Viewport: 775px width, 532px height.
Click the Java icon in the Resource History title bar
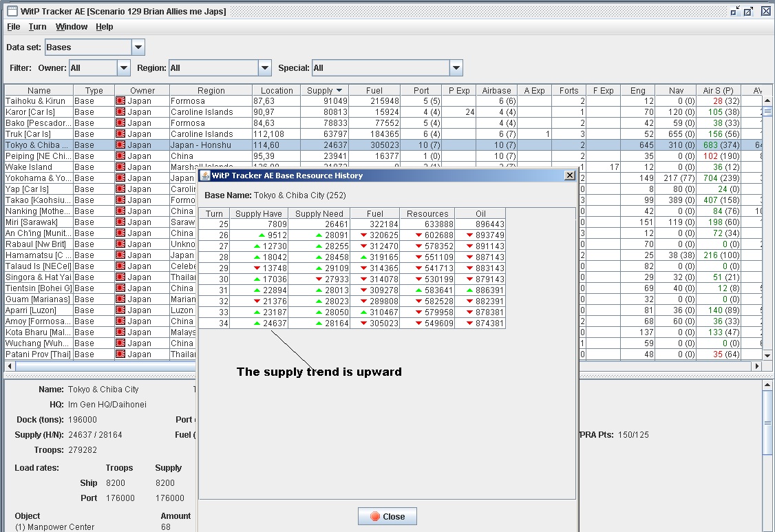pyautogui.click(x=204, y=175)
